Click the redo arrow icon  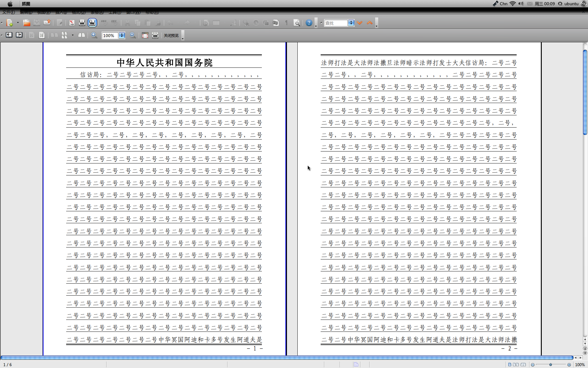tap(187, 23)
